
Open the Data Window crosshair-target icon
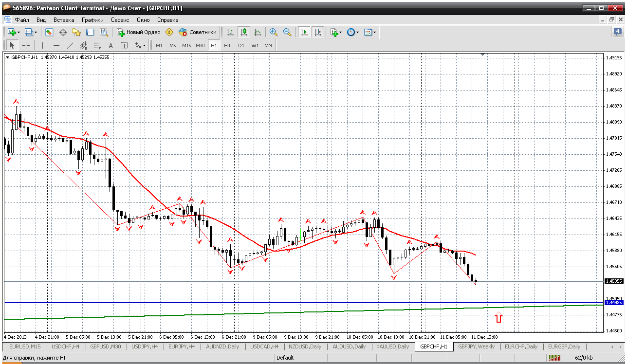coord(63,32)
